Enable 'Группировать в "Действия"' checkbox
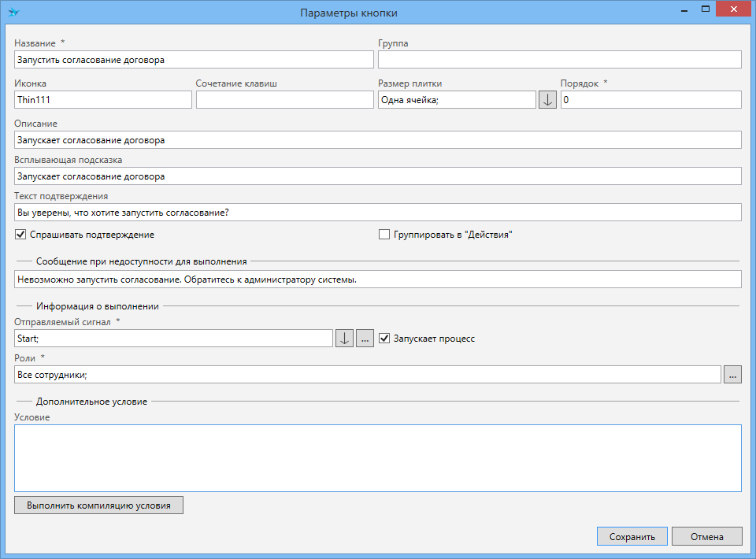Image resolution: width=756 pixels, height=559 pixels. point(384,235)
